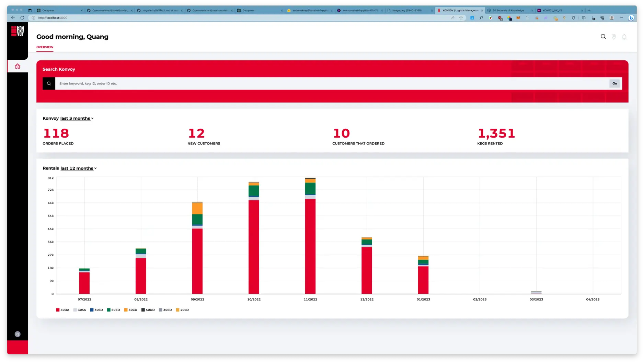The height and width of the screenshot is (363, 644).
Task: Toggle the 30SA legend series
Action: point(80,310)
